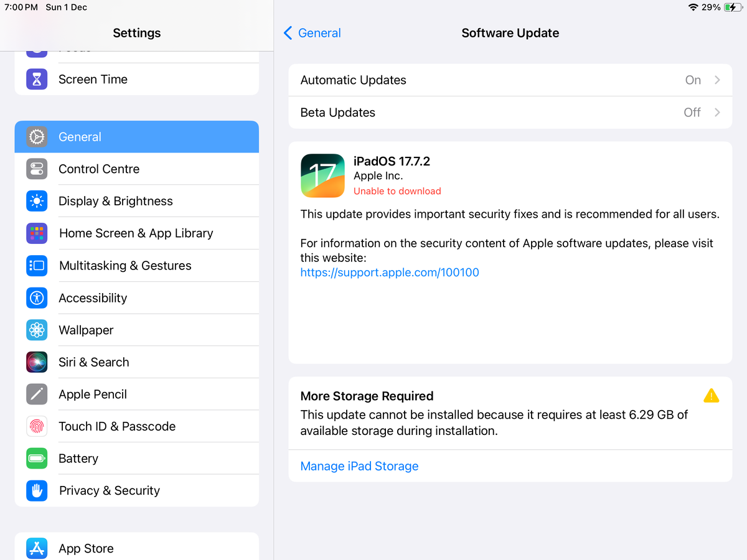Select Battery in the settings list

(136, 458)
